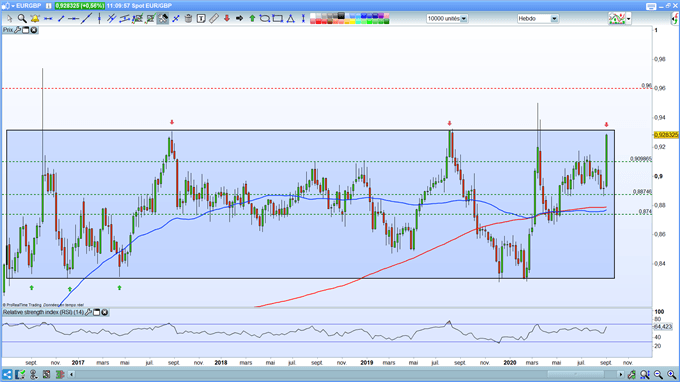Click the Prix panel label

[x=8, y=30]
